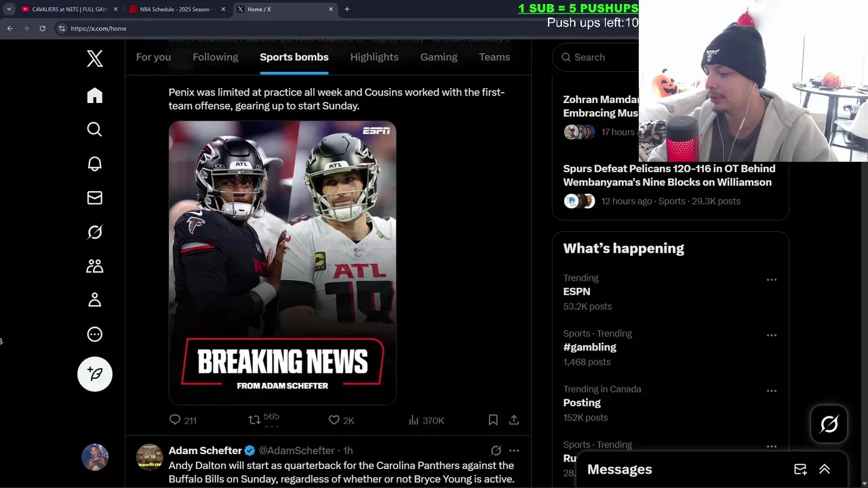868x488 pixels.
Task: Open @AdamSchefter handle link
Action: click(x=296, y=450)
